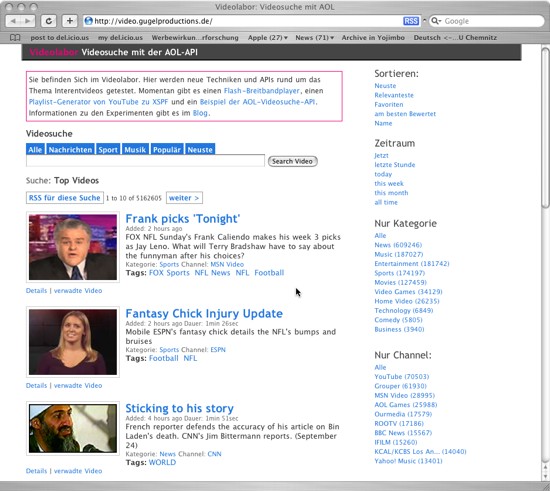Viewport: 550px width, 491px height.
Task: Click RSS für diese Suche button
Action: (65, 198)
